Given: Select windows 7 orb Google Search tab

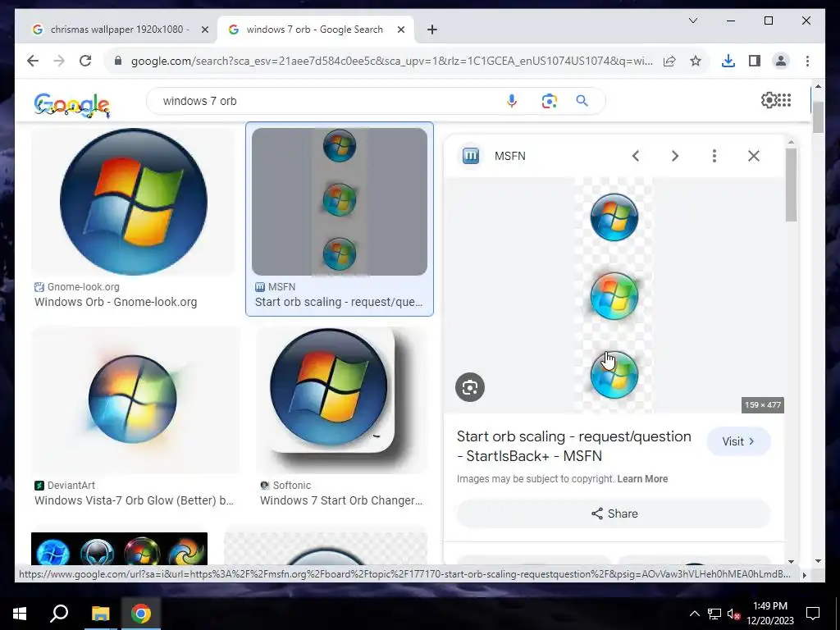Looking at the screenshot, I should coord(314,30).
